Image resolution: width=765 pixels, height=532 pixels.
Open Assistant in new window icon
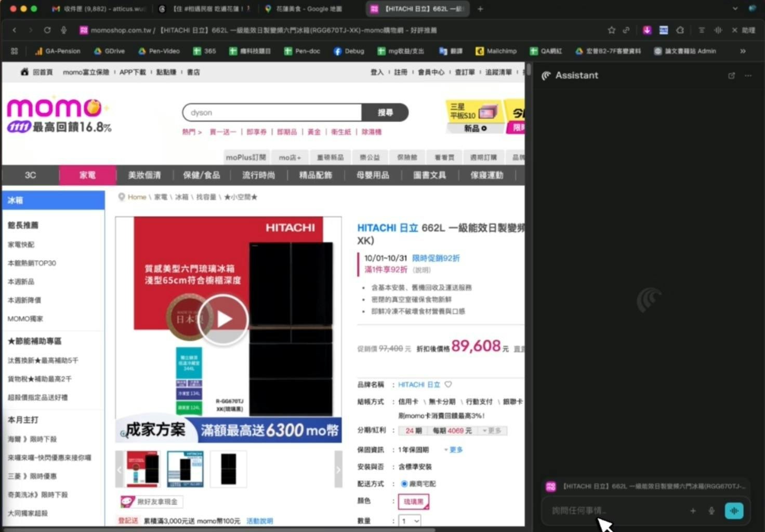(x=731, y=76)
